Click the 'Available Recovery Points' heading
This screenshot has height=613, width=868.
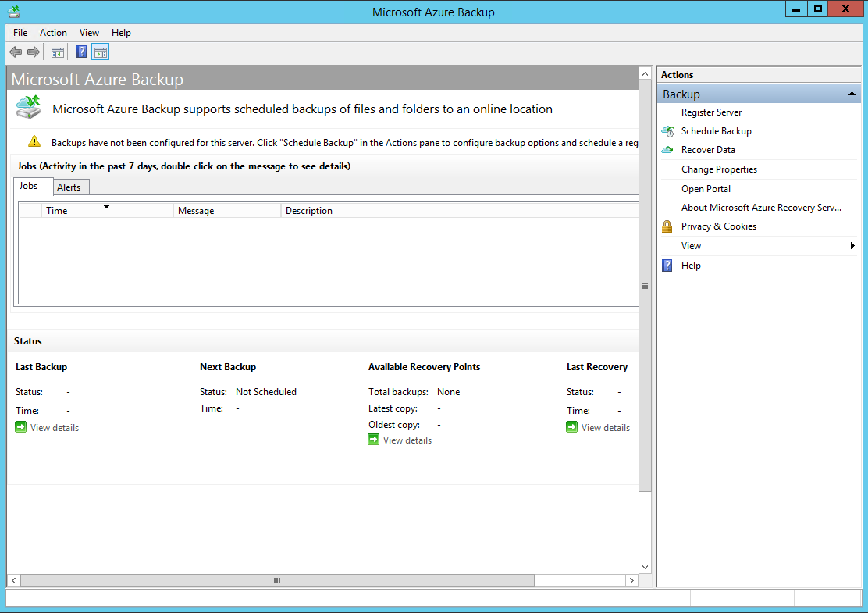point(424,367)
